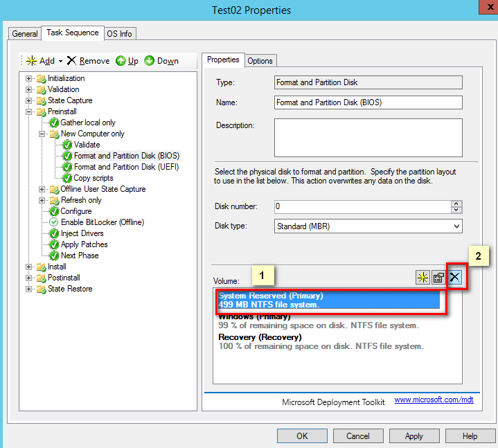Click the new volume star icon
The width and height of the screenshot is (498, 448).
pyautogui.click(x=423, y=278)
